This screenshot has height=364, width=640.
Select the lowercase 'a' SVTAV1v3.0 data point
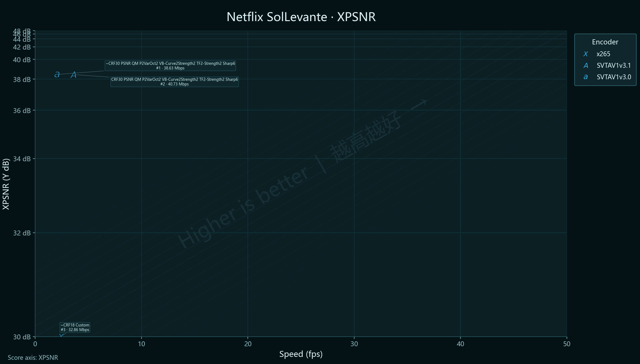[x=57, y=74]
